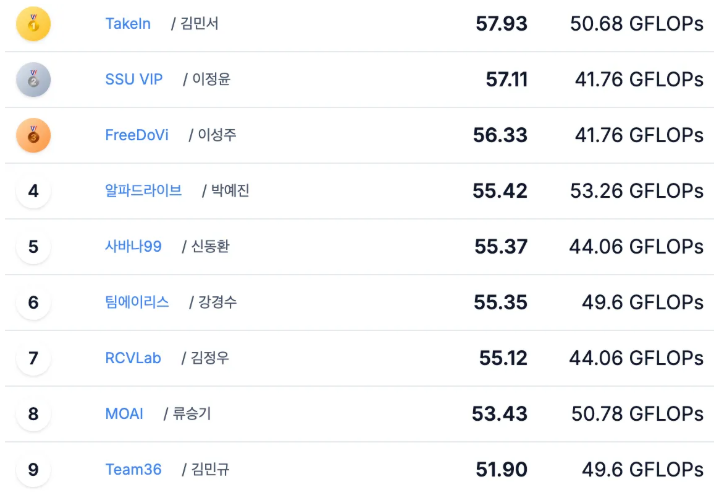The image size is (720, 498).
Task: Visit the 사바나99 team page
Action: 133,246
